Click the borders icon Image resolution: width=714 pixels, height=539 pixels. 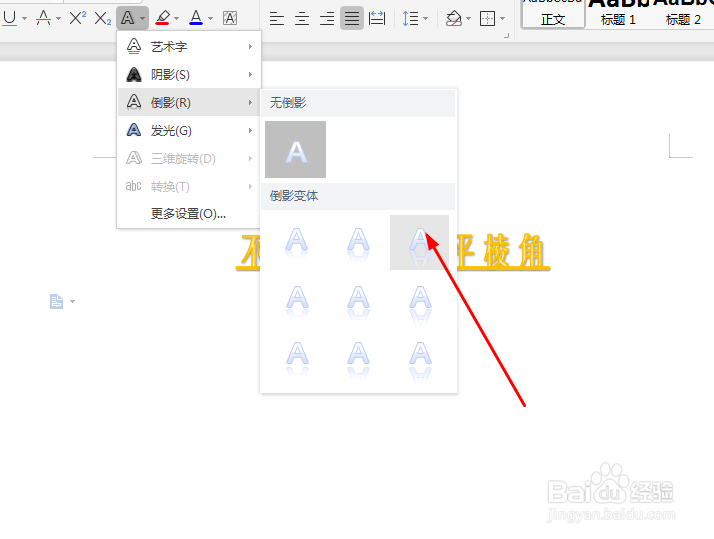pyautogui.click(x=487, y=18)
